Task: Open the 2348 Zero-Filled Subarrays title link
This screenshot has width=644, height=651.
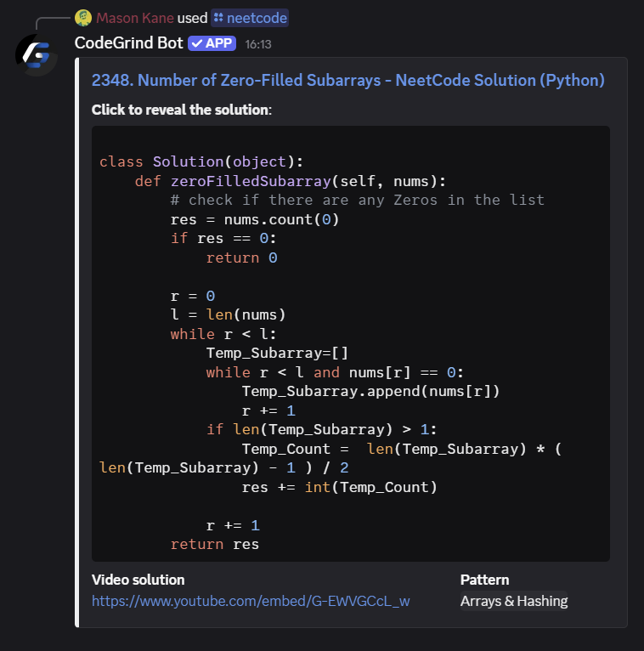Action: tap(347, 81)
